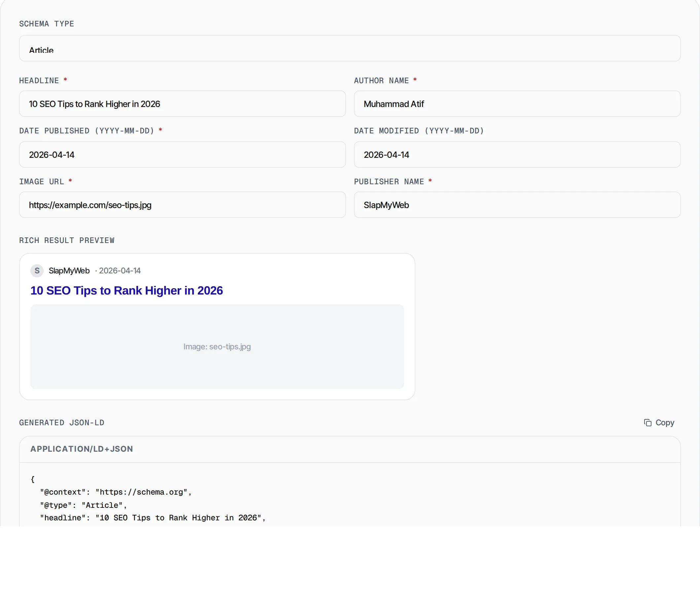Click the 'PUBLISHER NAME' field label
The image size is (700, 595).
coord(389,182)
